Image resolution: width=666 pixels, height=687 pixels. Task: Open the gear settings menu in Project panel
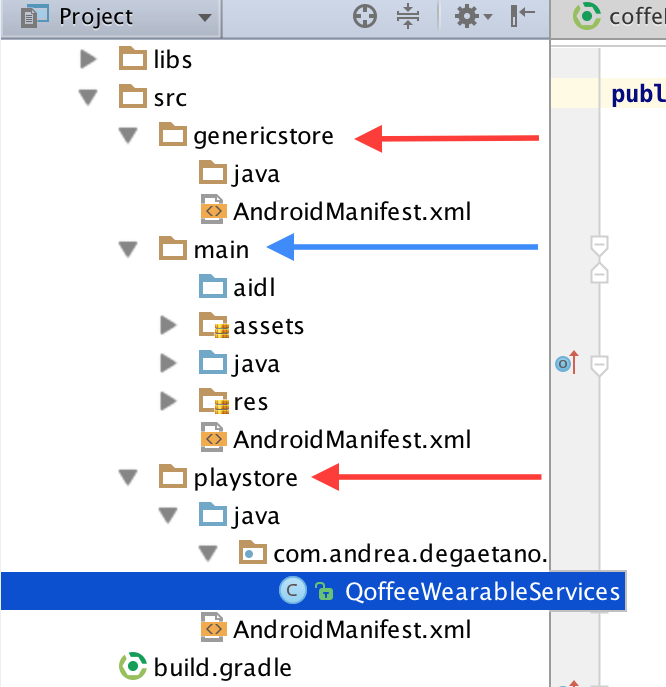pyautogui.click(x=473, y=17)
